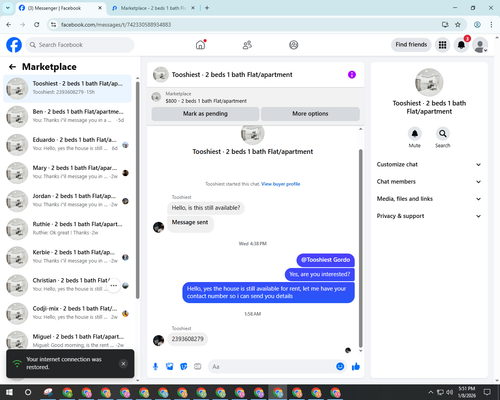The width and height of the screenshot is (500, 400).
Task: Dismiss the internet connection restored notice
Action: 123,364
